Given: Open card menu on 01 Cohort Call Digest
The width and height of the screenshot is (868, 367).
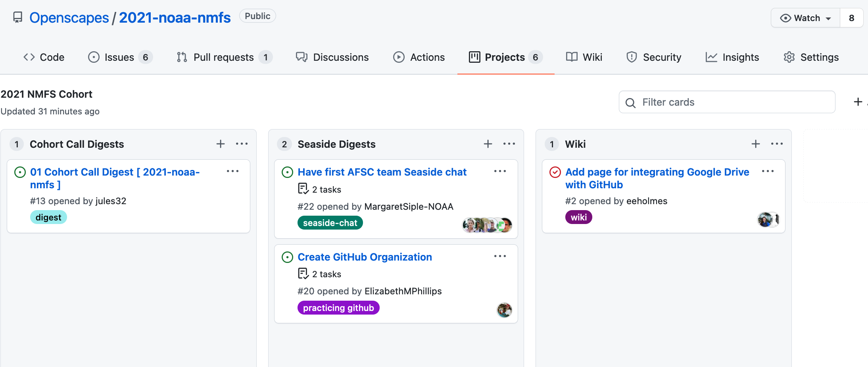Looking at the screenshot, I should click(x=233, y=171).
